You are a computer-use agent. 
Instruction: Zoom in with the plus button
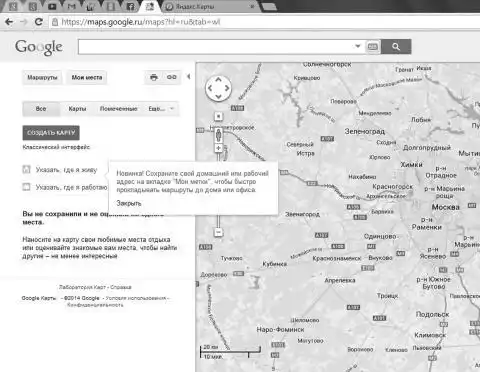[218, 148]
